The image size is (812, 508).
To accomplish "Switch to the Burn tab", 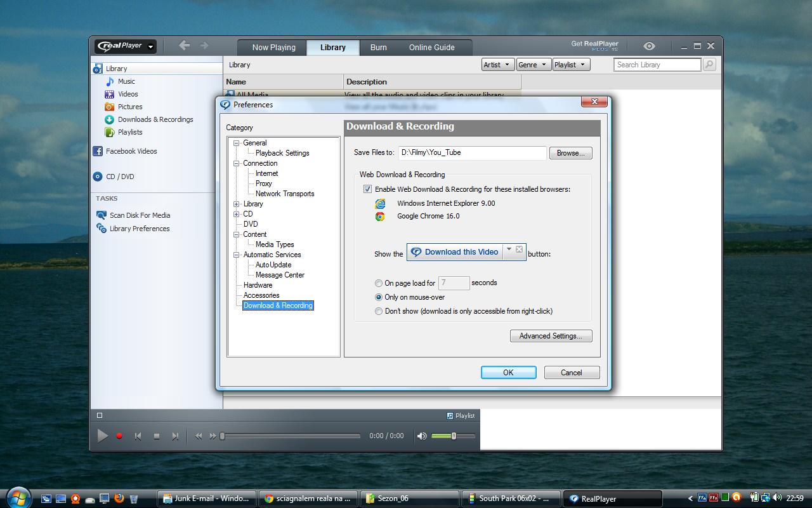I will click(x=379, y=48).
